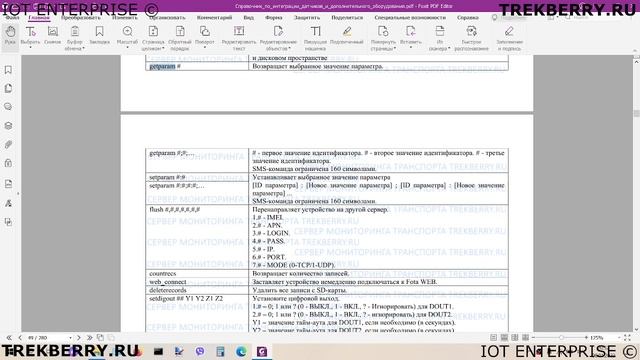Open the Digital signatures panel in sidebar
Viewport: 640px width, 360px height.
8,203
